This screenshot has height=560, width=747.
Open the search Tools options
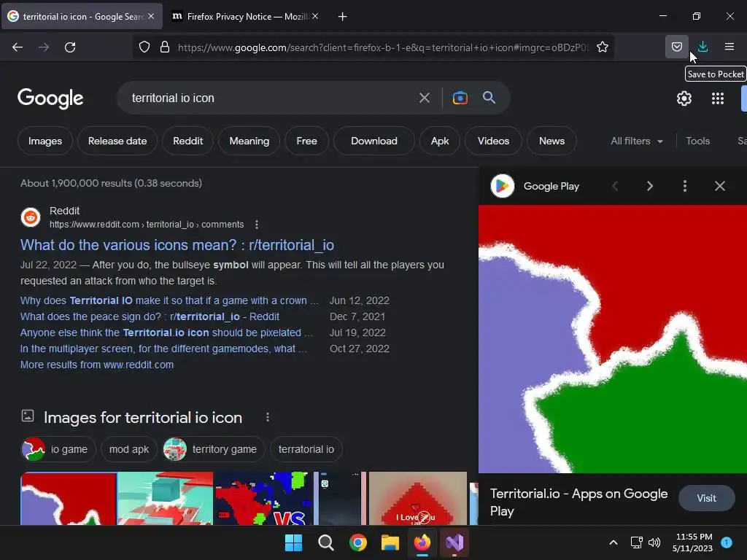coord(697,141)
